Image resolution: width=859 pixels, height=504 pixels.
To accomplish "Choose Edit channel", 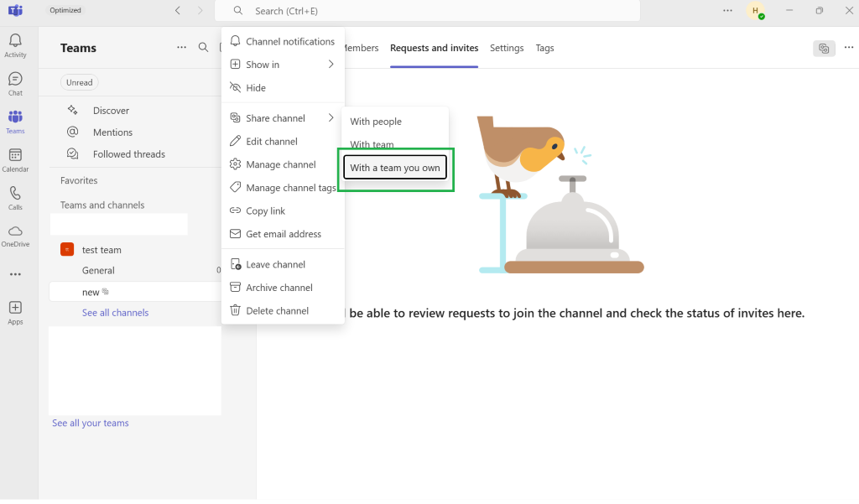I will pos(283,142).
